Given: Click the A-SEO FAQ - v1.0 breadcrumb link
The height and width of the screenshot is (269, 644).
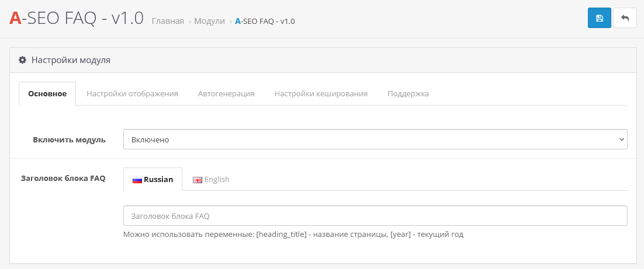Looking at the screenshot, I should tap(265, 21).
